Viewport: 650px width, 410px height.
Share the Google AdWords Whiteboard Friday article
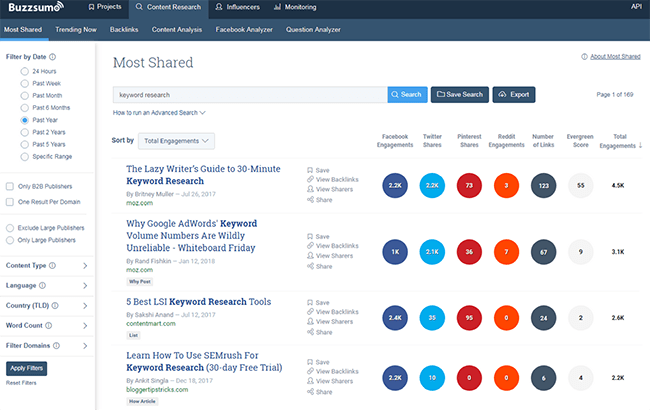coord(320,266)
